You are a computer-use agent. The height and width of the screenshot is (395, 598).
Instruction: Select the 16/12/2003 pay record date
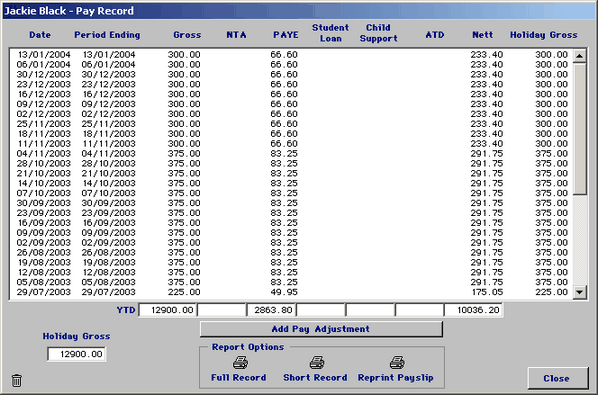(x=44, y=94)
